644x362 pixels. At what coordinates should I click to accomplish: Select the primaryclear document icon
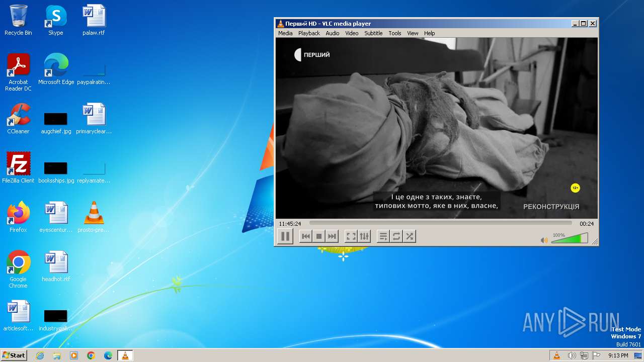click(x=94, y=119)
